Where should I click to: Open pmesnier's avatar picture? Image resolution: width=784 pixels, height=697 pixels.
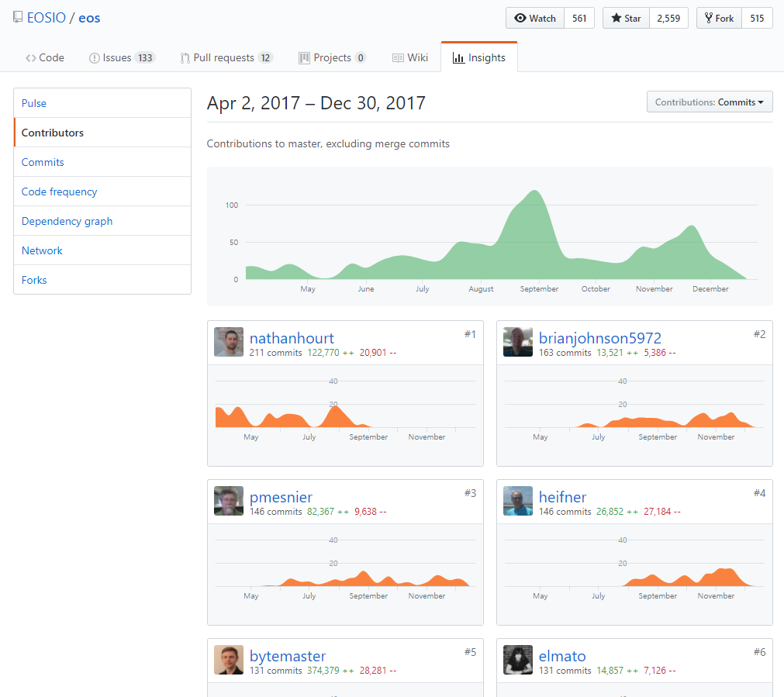tap(229, 501)
